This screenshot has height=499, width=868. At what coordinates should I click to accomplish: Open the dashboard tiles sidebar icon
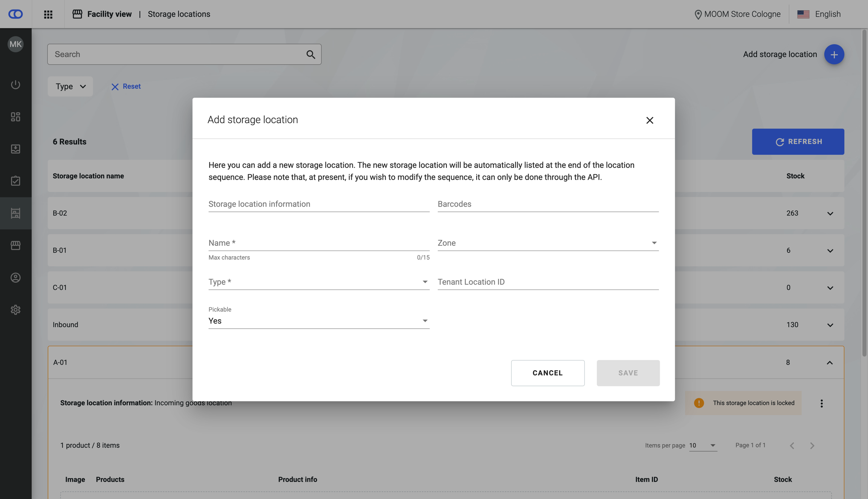tap(15, 117)
